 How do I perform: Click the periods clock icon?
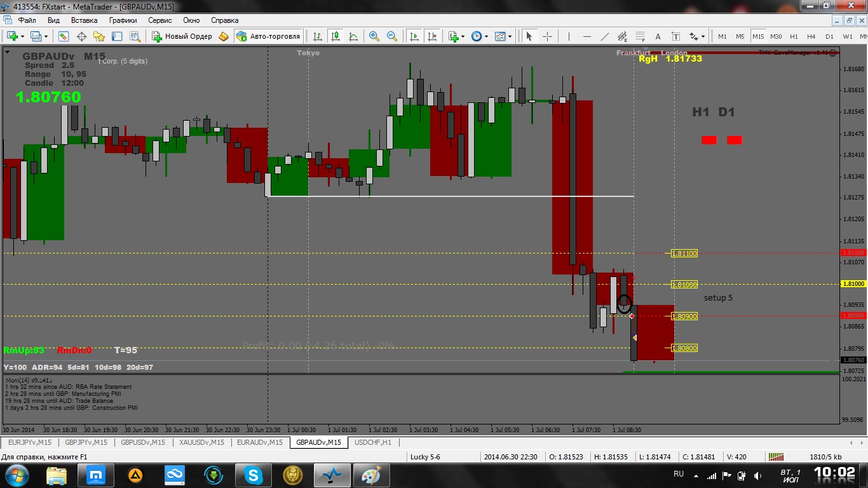477,36
